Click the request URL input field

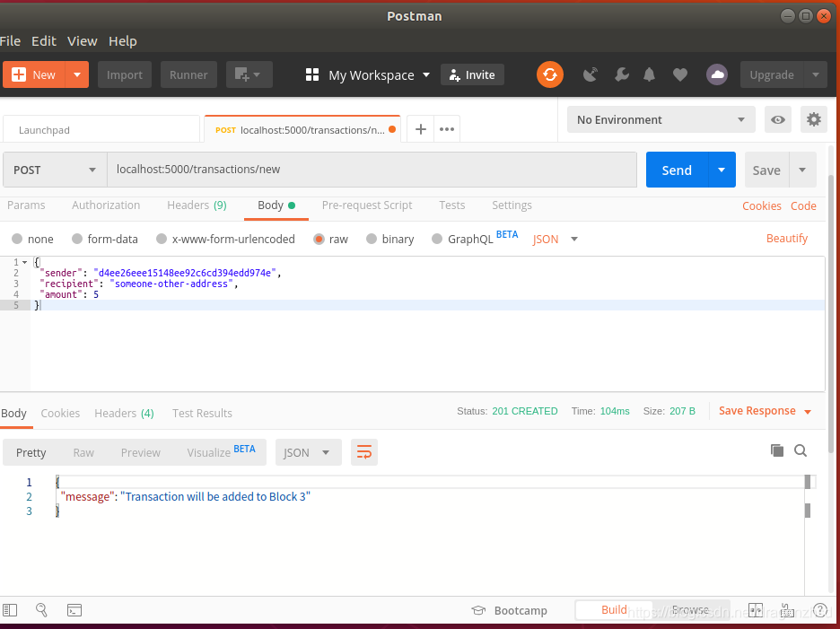coord(372,170)
